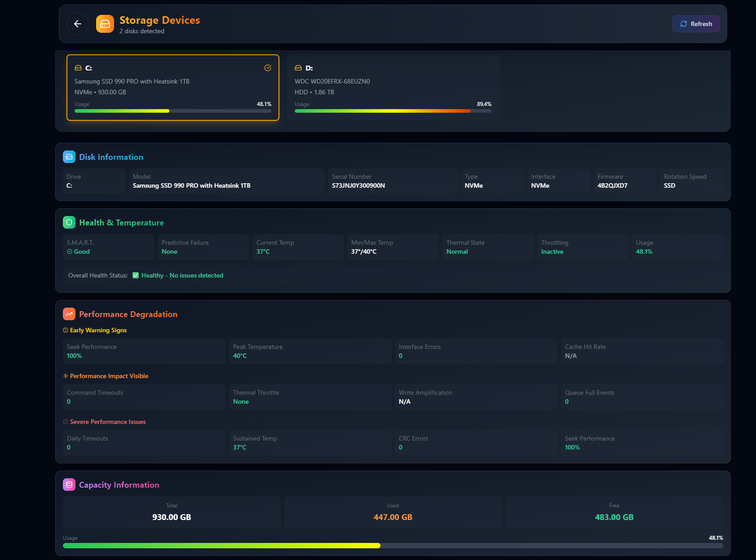Click the Early Warning Signs info icon

pyautogui.click(x=65, y=330)
